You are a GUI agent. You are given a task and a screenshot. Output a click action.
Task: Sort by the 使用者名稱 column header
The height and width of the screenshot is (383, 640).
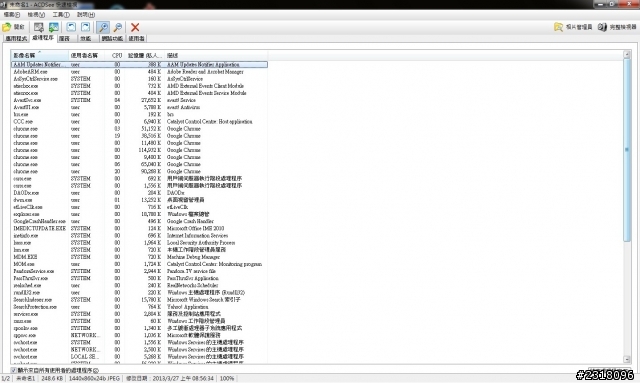(x=86, y=55)
